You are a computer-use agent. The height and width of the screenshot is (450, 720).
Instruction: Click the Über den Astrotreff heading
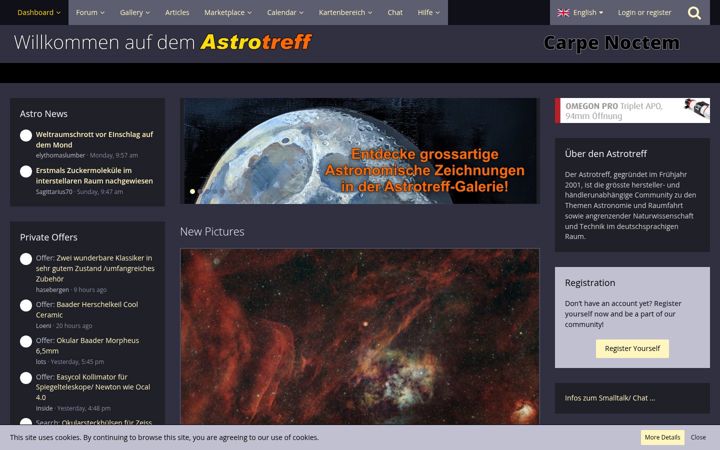coord(606,154)
